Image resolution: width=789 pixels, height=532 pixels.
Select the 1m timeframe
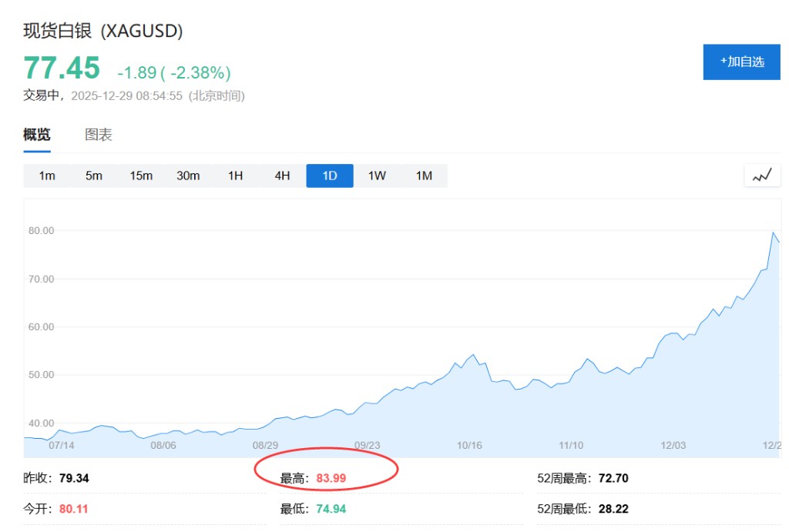47,176
